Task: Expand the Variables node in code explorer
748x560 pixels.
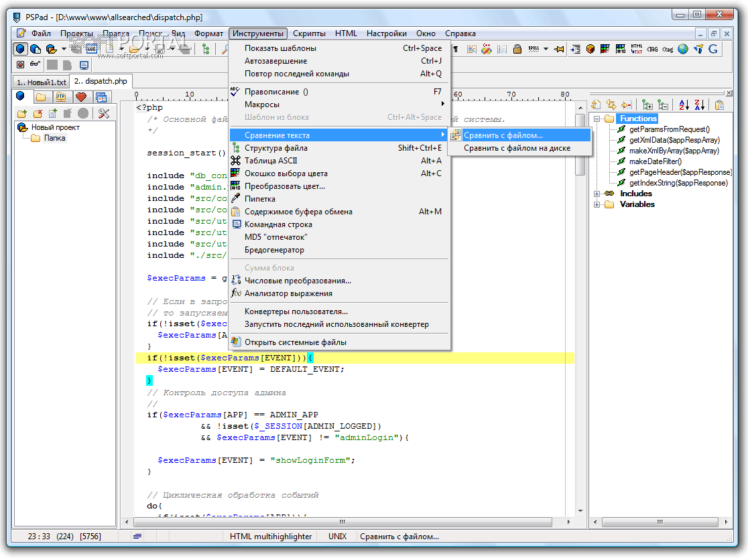Action: pos(596,204)
